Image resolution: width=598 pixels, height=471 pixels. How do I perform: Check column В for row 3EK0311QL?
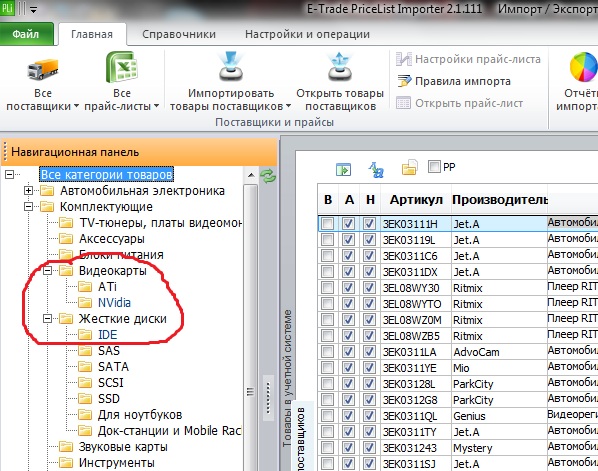(327, 416)
